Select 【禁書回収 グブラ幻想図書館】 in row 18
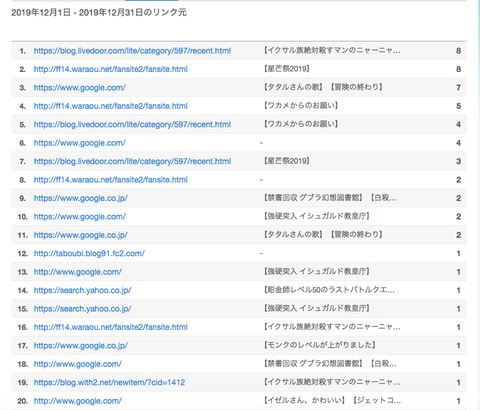The image size is (480, 410). click(313, 364)
